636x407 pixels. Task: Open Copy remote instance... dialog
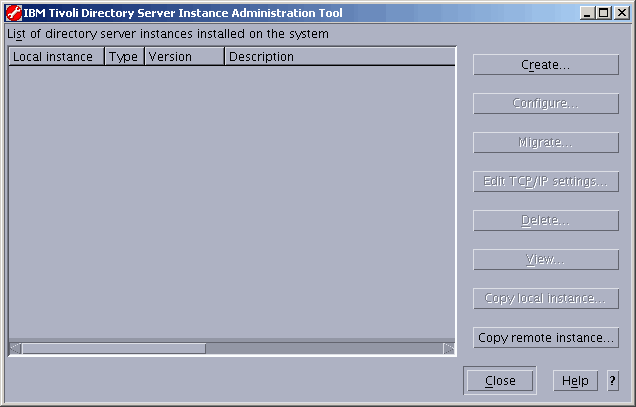[x=545, y=338]
